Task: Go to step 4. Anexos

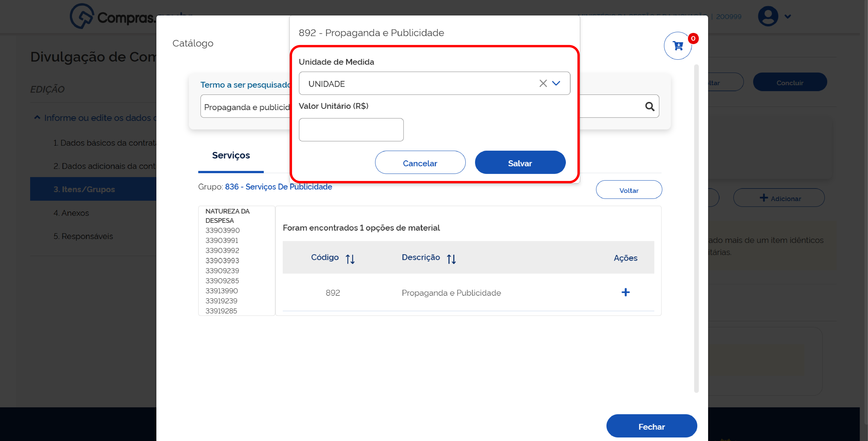Action: pyautogui.click(x=71, y=213)
